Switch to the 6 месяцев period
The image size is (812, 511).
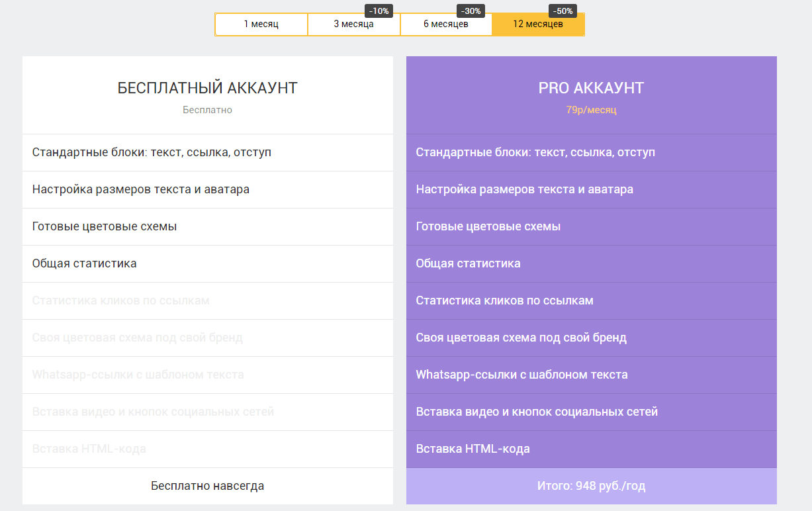click(446, 24)
